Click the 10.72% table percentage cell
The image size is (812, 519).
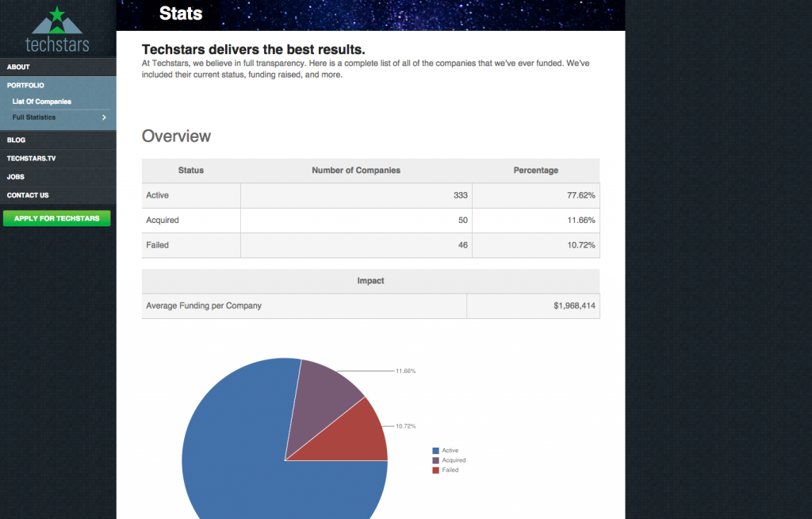click(x=536, y=245)
